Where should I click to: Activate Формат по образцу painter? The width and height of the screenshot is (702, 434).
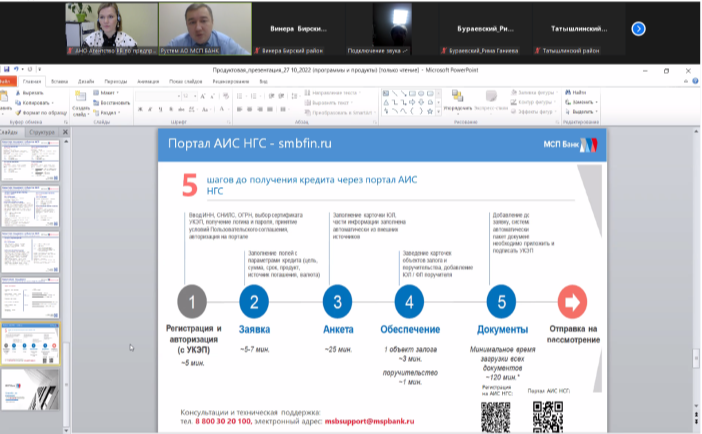coord(41,112)
